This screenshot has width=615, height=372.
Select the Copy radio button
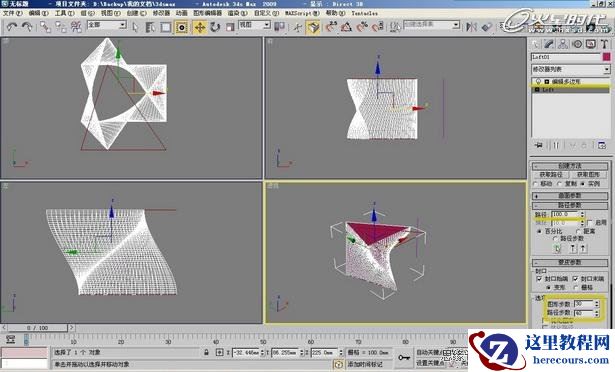(x=560, y=184)
